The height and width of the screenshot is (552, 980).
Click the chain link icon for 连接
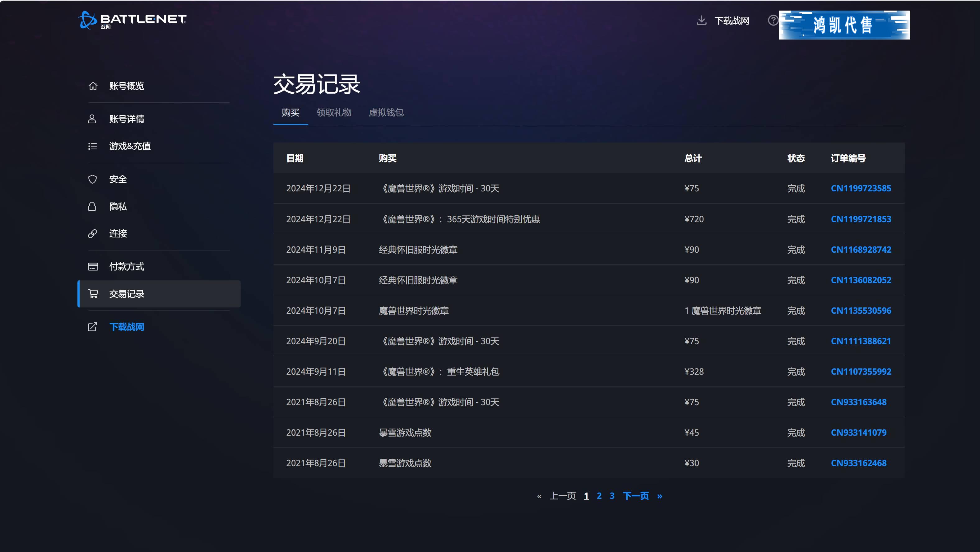tap(92, 233)
